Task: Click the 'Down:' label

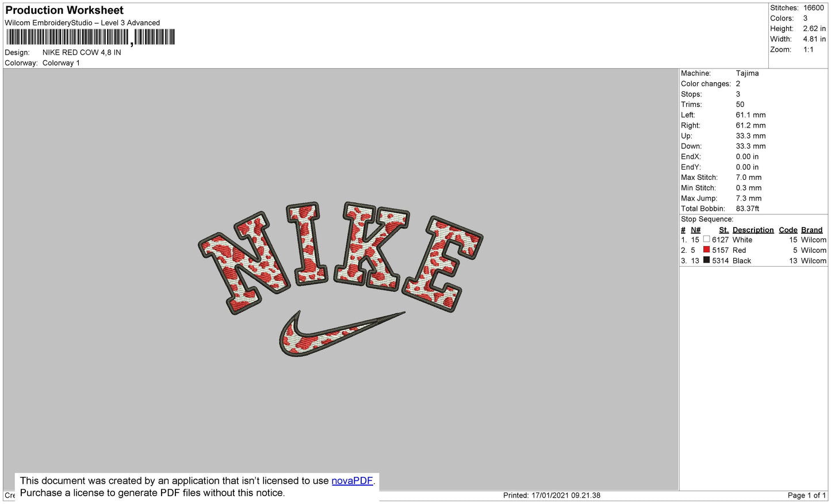Action: (691, 147)
